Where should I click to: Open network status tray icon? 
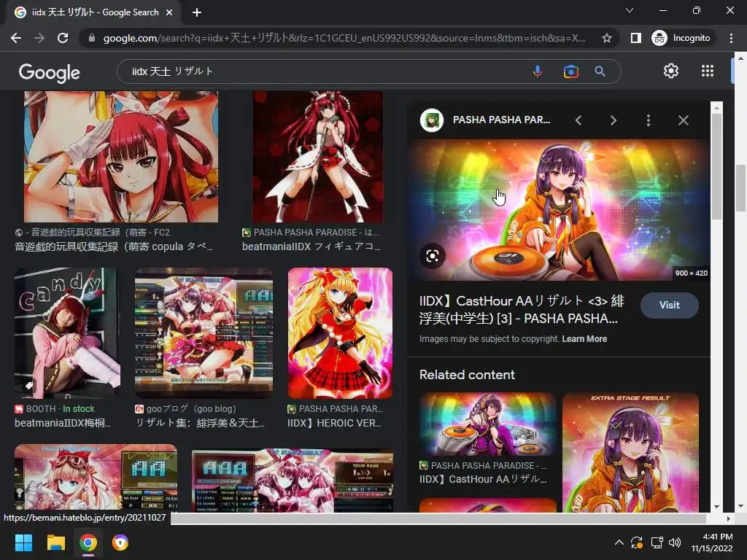(x=657, y=542)
